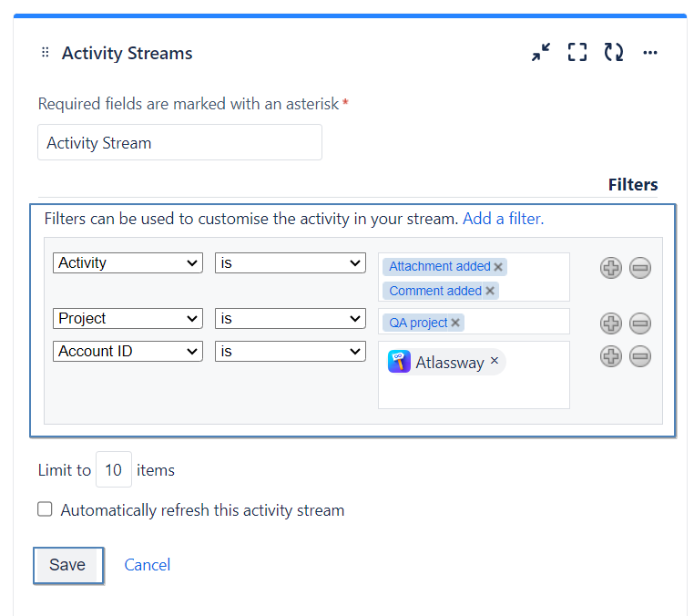Click the Atlassway avatar icon
This screenshot has height=616, width=694.
click(x=399, y=362)
